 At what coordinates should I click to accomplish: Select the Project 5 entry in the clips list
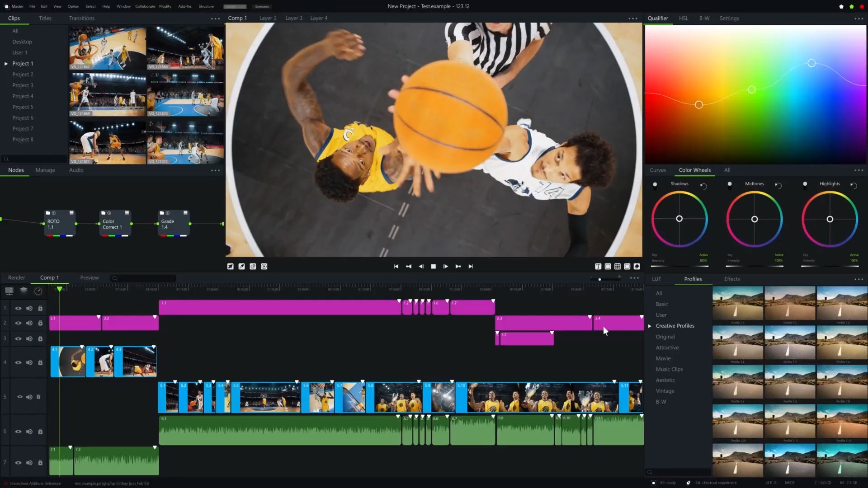[23, 107]
